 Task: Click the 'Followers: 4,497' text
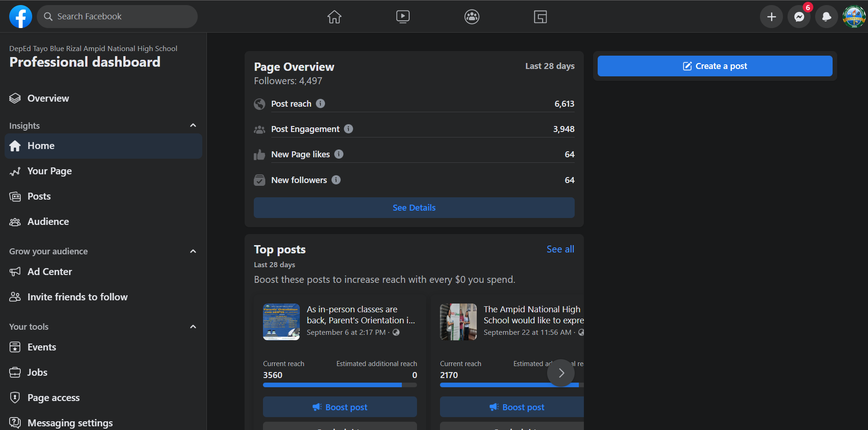[288, 81]
